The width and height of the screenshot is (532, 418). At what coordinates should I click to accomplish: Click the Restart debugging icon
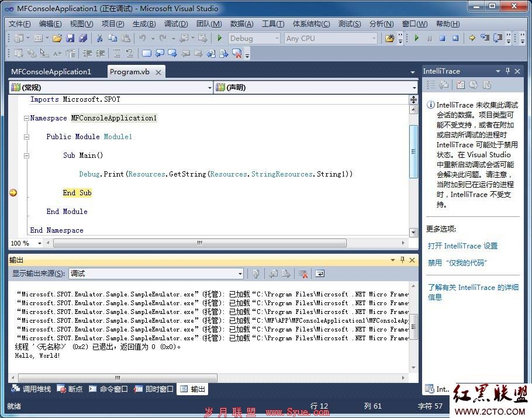[x=455, y=39]
